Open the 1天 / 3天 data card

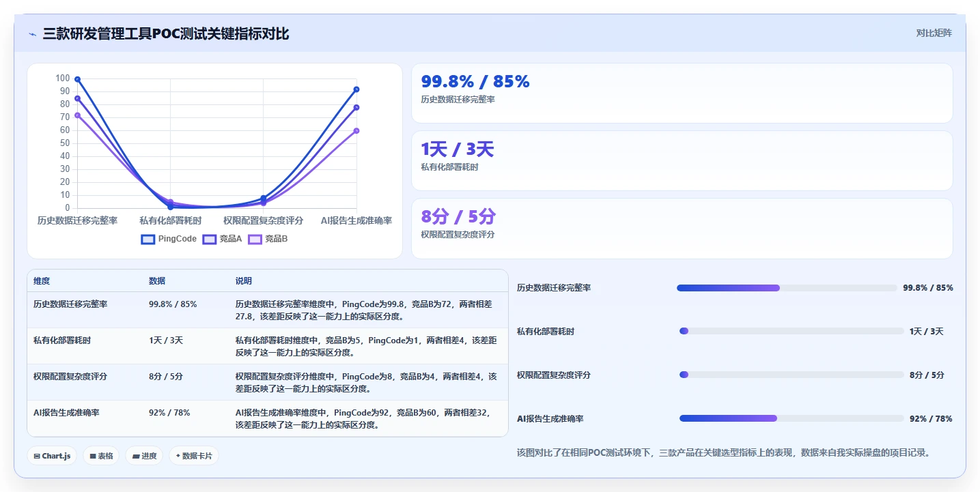point(682,160)
